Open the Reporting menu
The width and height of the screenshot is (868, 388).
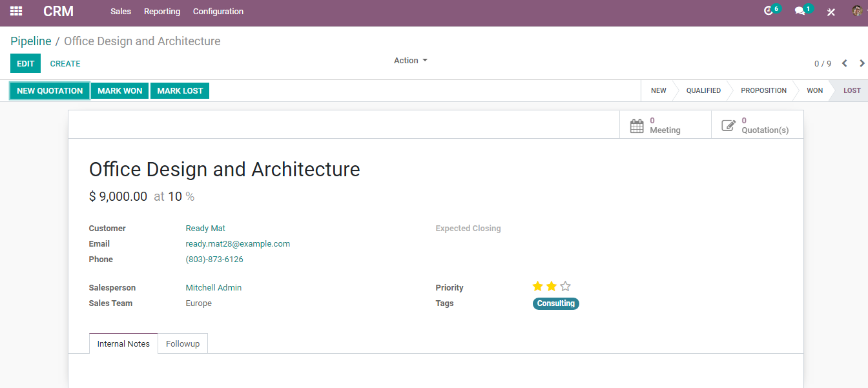pyautogui.click(x=162, y=12)
